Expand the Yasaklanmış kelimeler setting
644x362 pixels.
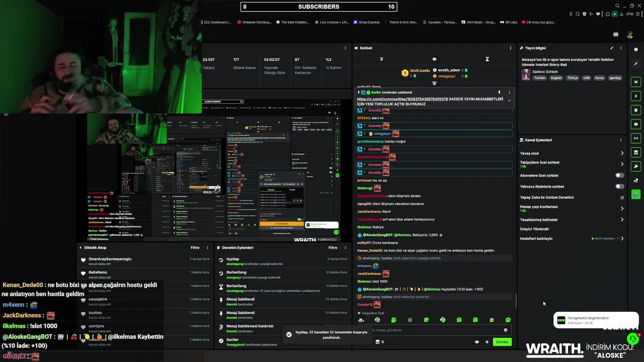click(x=622, y=220)
